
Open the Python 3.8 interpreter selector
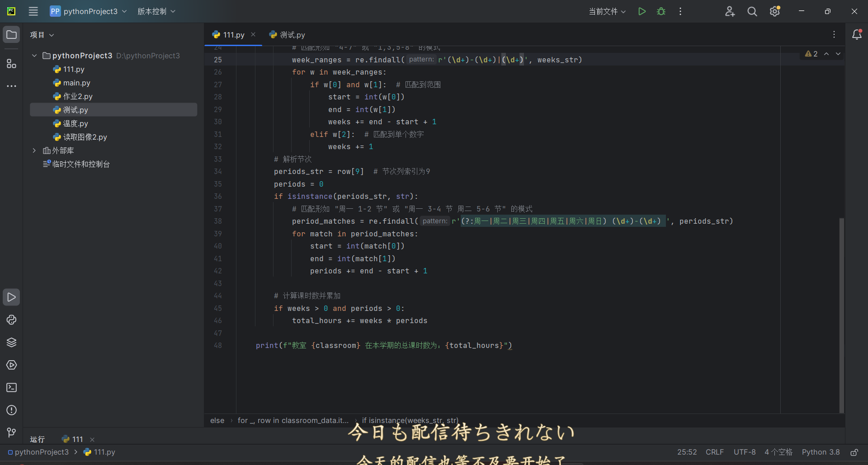click(x=821, y=452)
